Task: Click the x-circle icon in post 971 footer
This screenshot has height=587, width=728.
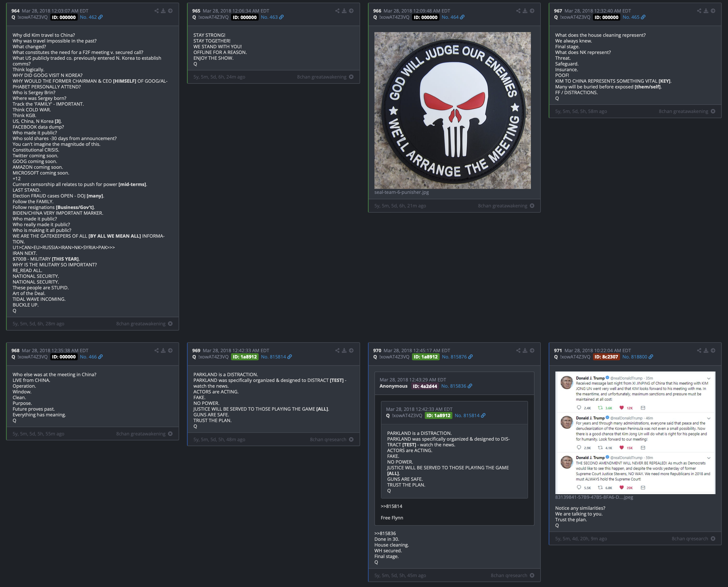Action: click(713, 538)
